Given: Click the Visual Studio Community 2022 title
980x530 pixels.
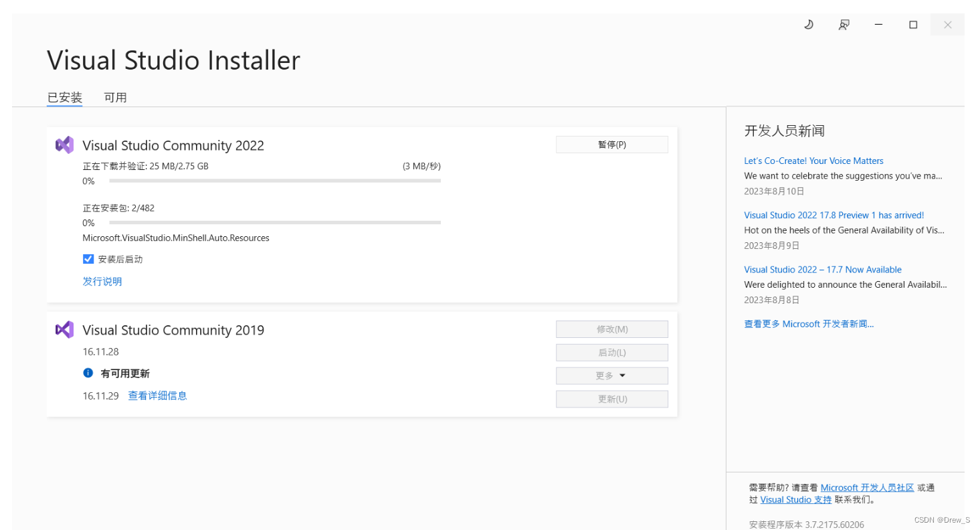Looking at the screenshot, I should [173, 145].
